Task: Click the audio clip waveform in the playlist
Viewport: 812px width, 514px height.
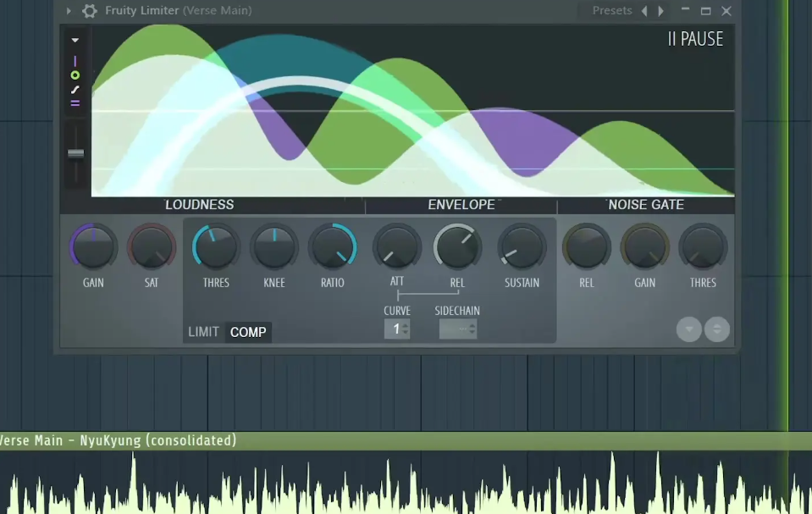Action: pyautogui.click(x=406, y=483)
